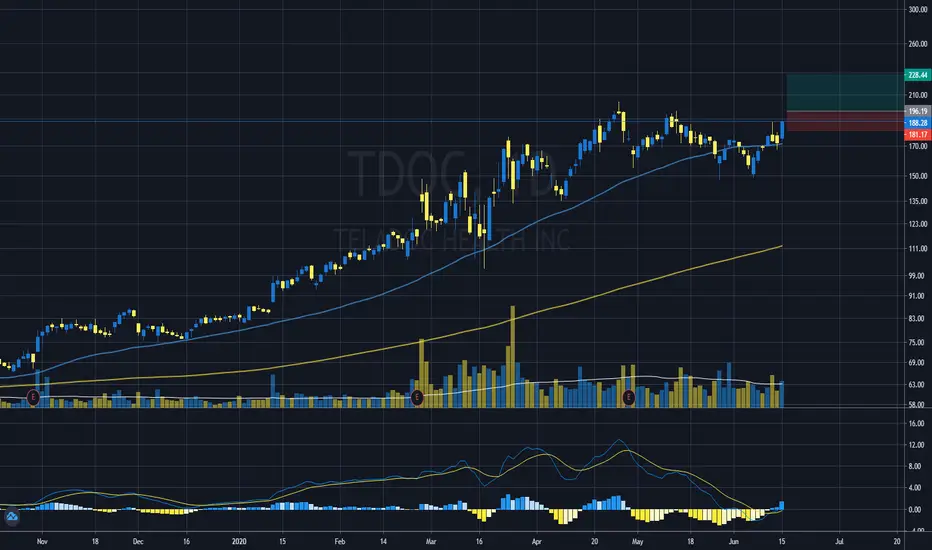Click the 123.00 price axis label
Screen dimensions: 932x550
[918, 224]
